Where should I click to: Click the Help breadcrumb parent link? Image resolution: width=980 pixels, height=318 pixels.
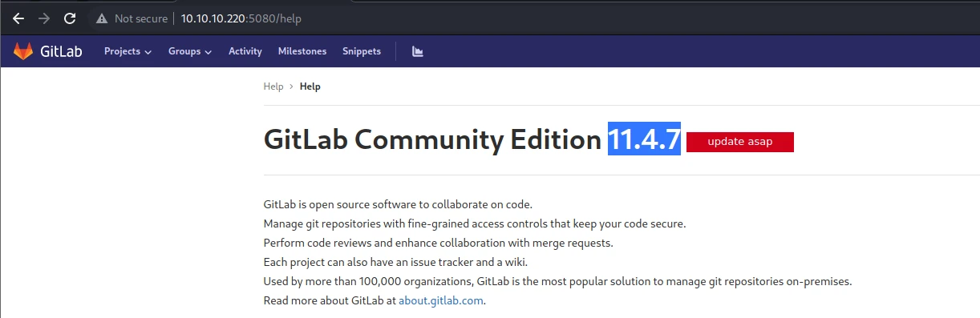point(273,87)
